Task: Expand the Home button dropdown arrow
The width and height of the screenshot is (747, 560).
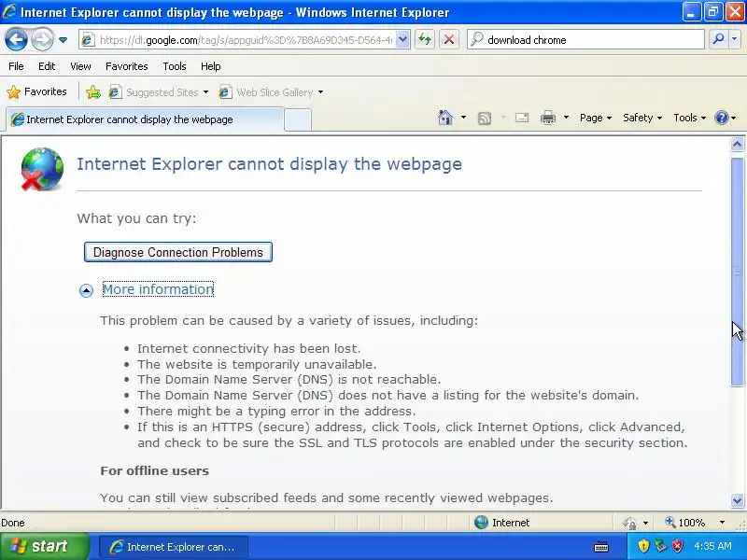Action: click(463, 118)
